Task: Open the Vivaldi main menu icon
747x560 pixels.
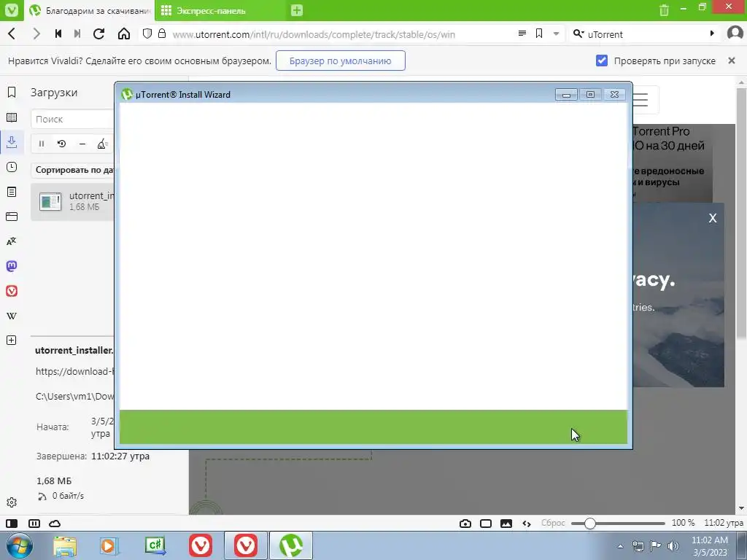Action: point(11,10)
